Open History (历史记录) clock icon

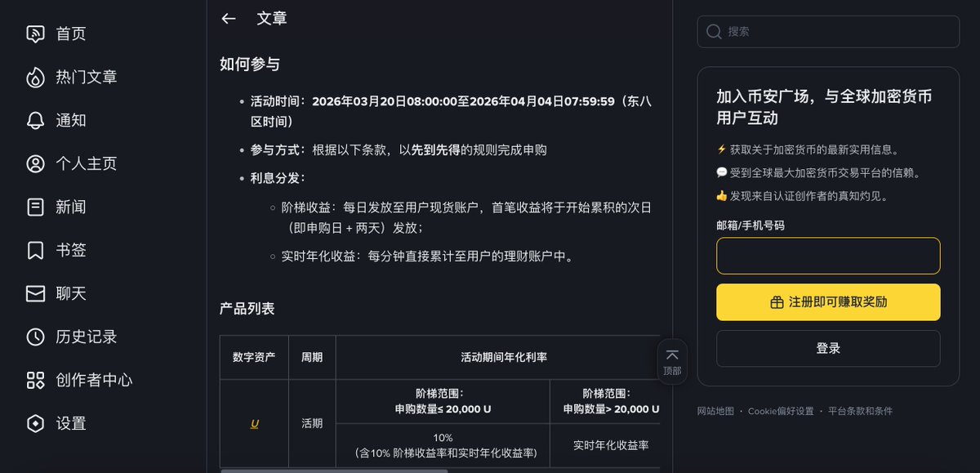click(35, 337)
